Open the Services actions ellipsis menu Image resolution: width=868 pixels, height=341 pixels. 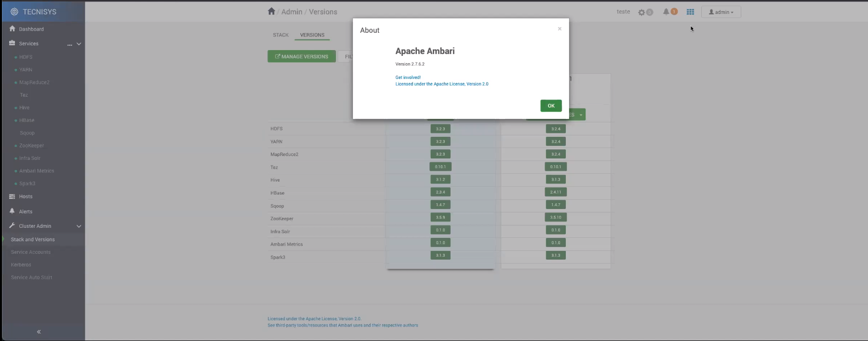[x=69, y=44]
